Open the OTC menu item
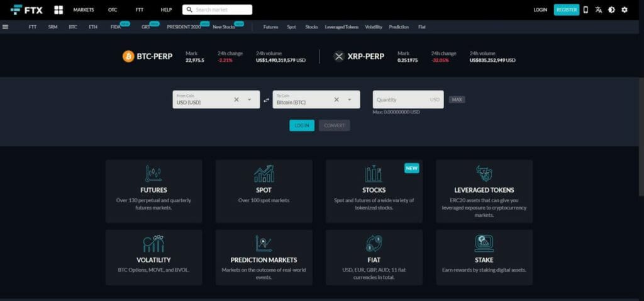The height and width of the screenshot is (301, 644). click(113, 10)
